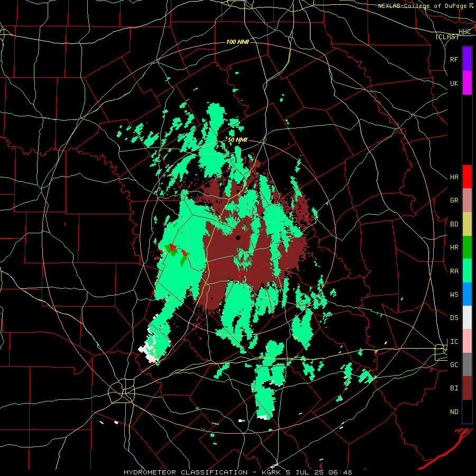
Task: Click the HA legend label
Action: [x=454, y=177]
